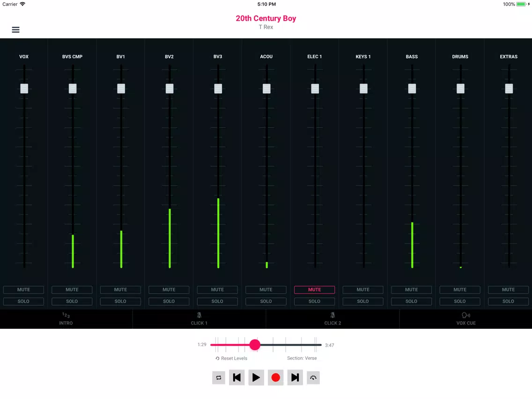Mute the BV3 channel

tap(217, 290)
